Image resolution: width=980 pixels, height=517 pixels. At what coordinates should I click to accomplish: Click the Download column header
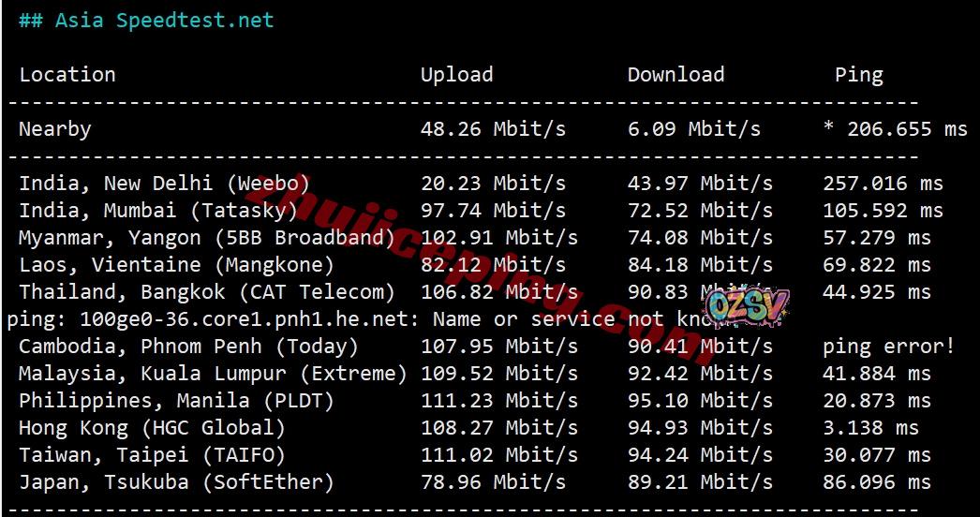point(676,75)
